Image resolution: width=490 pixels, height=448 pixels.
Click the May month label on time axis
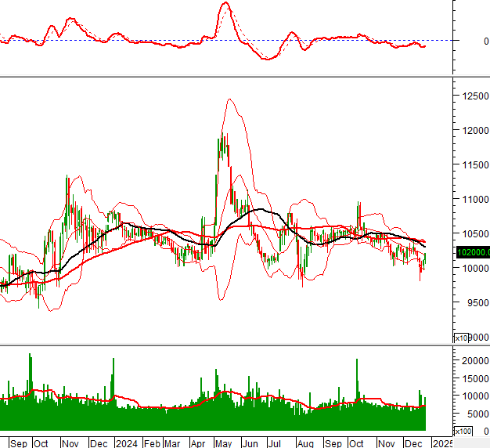pyautogui.click(x=224, y=443)
